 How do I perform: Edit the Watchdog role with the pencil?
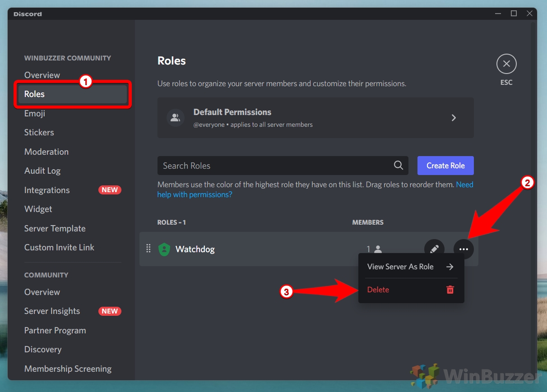[x=434, y=249]
